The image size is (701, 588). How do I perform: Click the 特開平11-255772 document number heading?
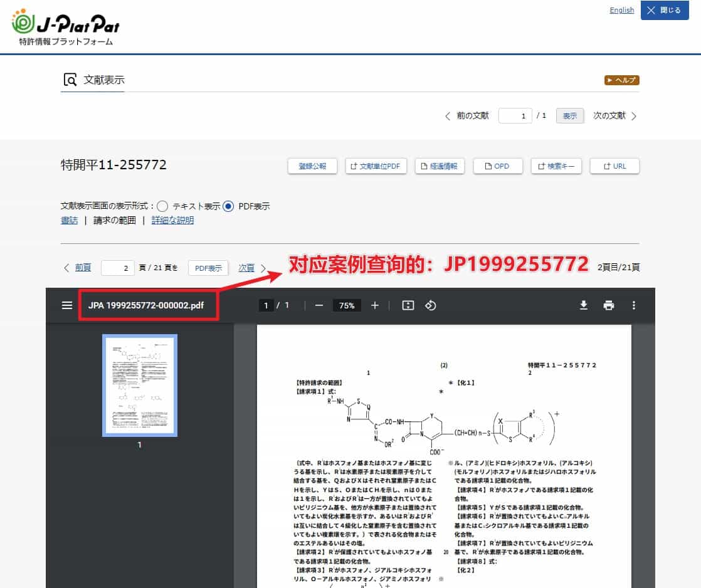pyautogui.click(x=113, y=165)
